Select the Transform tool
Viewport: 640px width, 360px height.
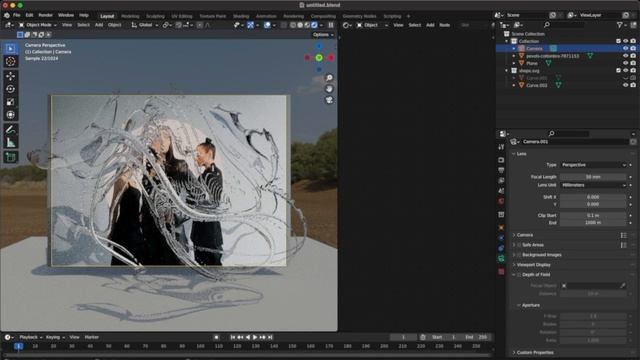[11, 115]
